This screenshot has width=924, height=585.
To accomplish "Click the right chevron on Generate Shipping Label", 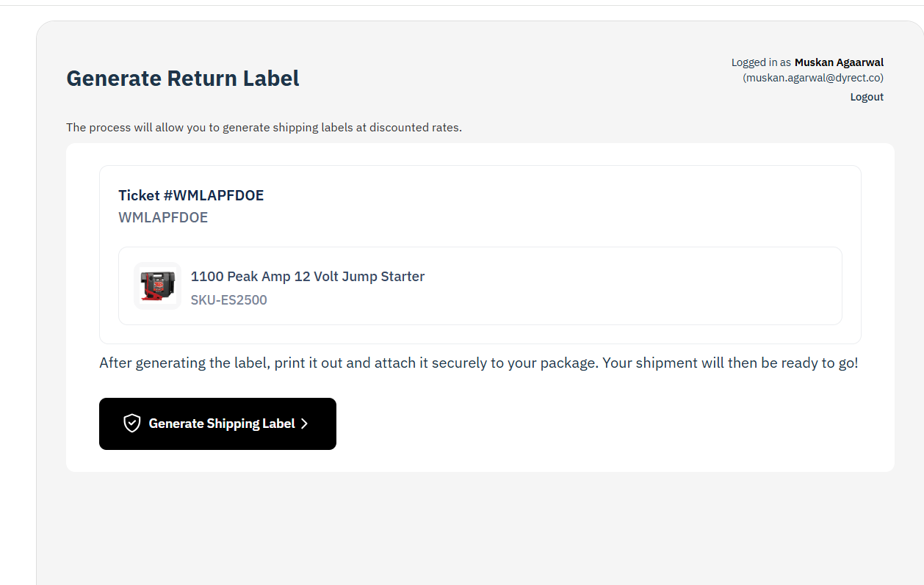I will [x=304, y=424].
